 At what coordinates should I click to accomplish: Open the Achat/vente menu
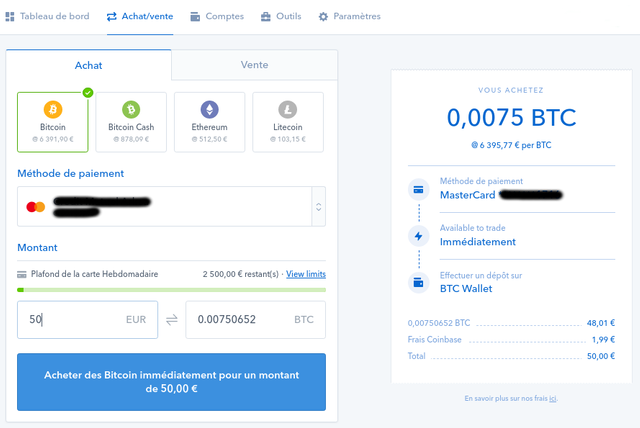(140, 16)
